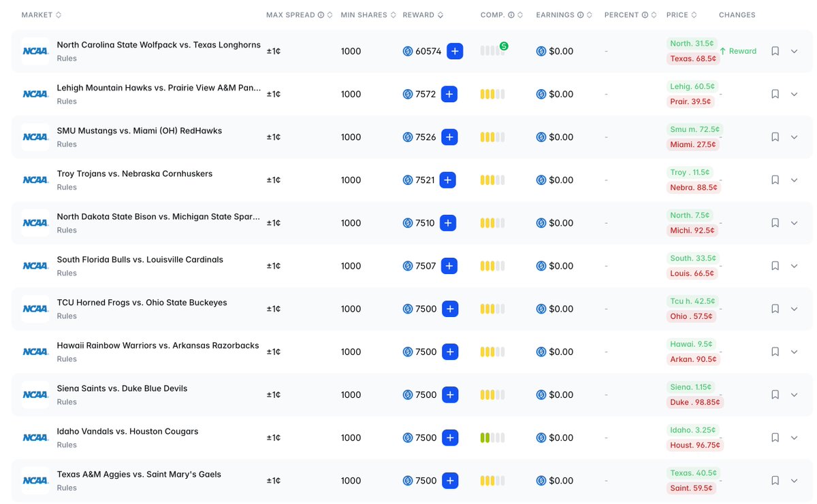The image size is (817, 504).
Task: Click plus button for North Carolina State reward
Action: click(455, 51)
